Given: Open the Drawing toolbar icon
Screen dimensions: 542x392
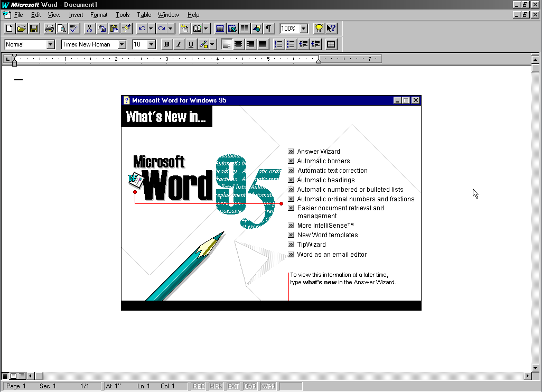Looking at the screenshot, I should point(256,28).
